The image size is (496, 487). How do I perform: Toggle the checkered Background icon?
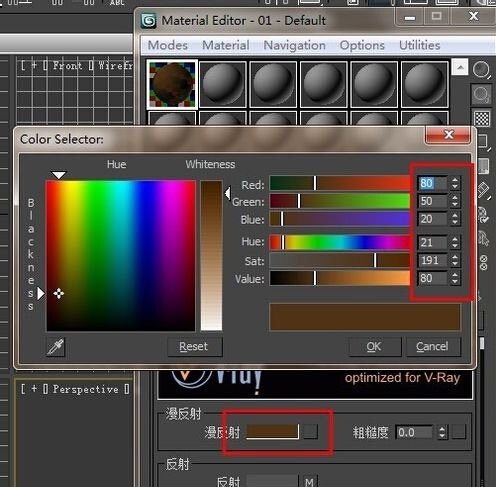[481, 118]
